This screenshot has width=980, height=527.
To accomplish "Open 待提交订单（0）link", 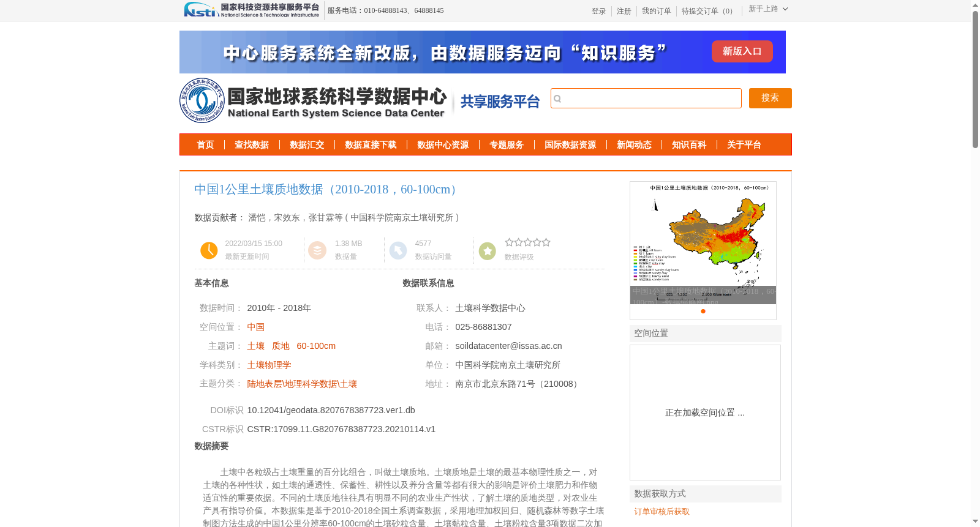I will pos(709,11).
